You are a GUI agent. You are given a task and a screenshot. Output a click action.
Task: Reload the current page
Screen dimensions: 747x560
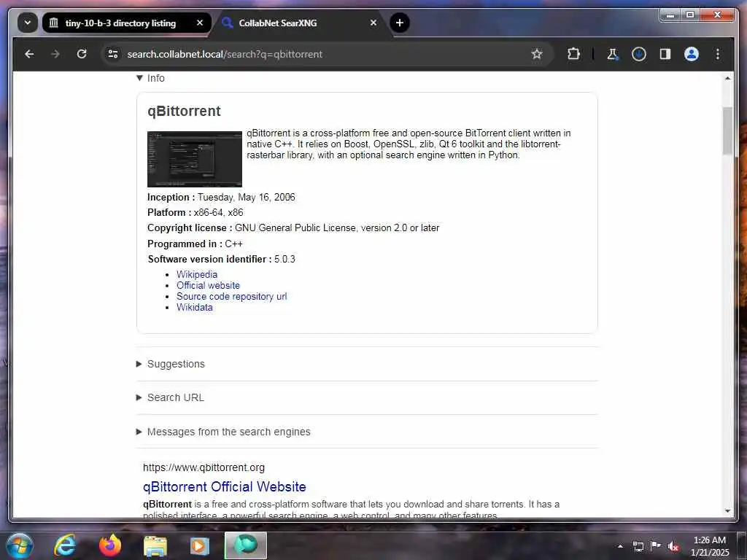pyautogui.click(x=82, y=54)
